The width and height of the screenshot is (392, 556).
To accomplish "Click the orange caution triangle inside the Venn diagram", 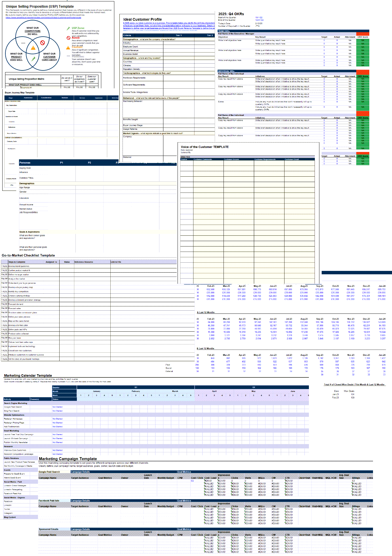I will [33, 48].
